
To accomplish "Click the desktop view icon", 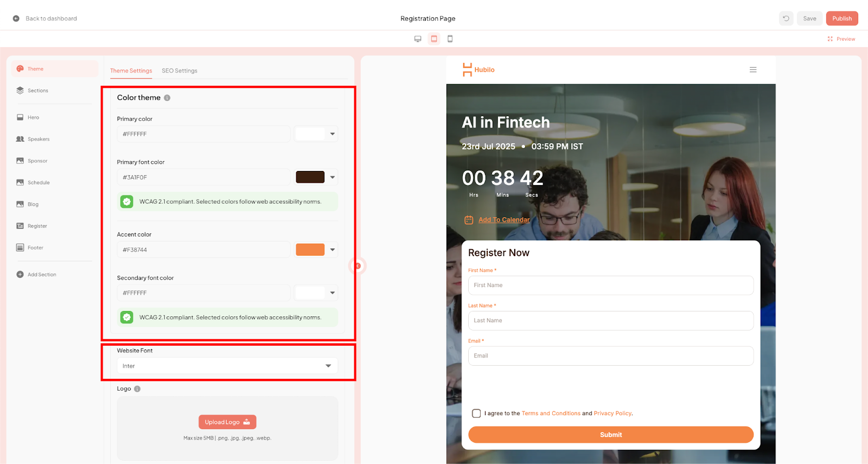I will click(x=418, y=39).
